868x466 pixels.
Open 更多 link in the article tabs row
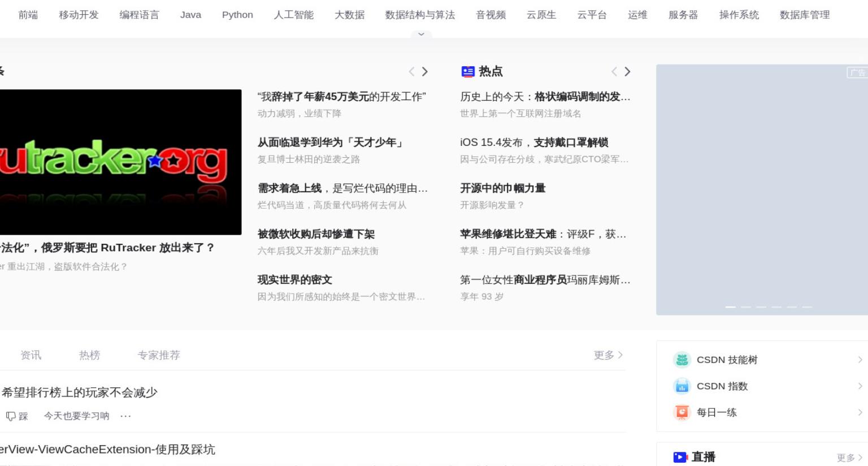(x=608, y=355)
